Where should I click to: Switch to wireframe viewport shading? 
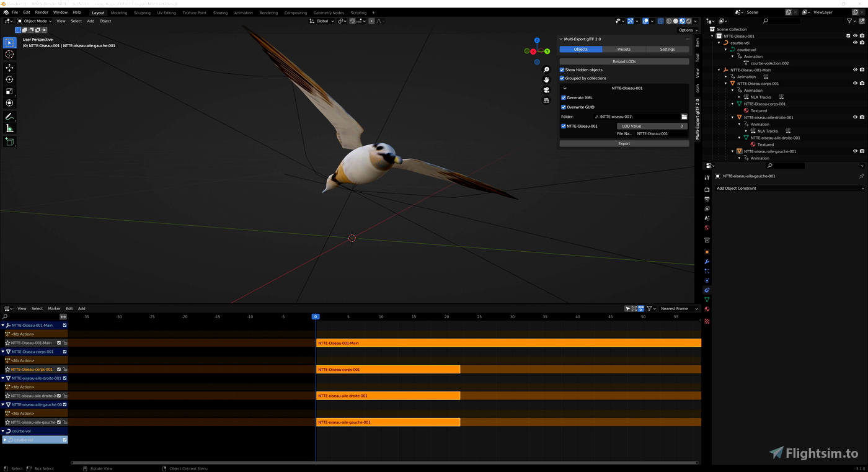(669, 21)
